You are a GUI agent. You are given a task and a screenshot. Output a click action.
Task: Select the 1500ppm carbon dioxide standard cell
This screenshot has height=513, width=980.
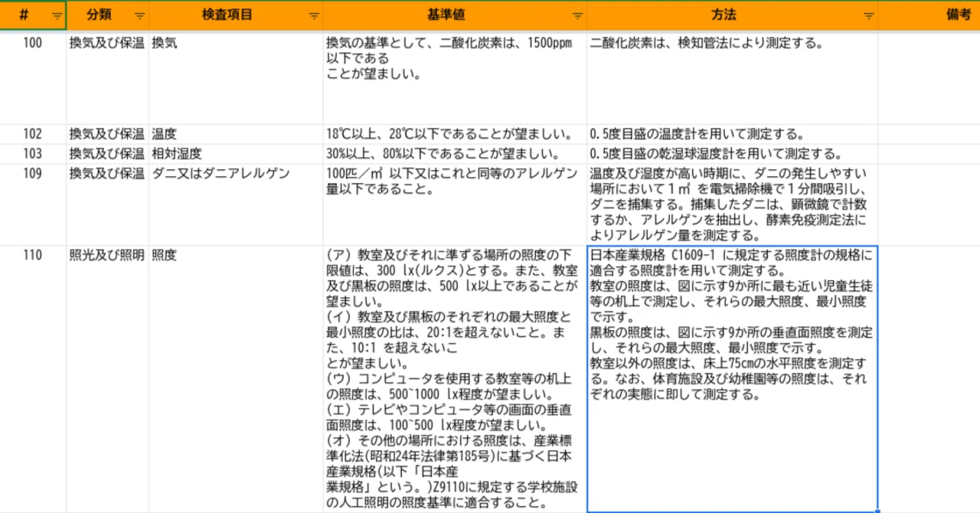click(455, 77)
